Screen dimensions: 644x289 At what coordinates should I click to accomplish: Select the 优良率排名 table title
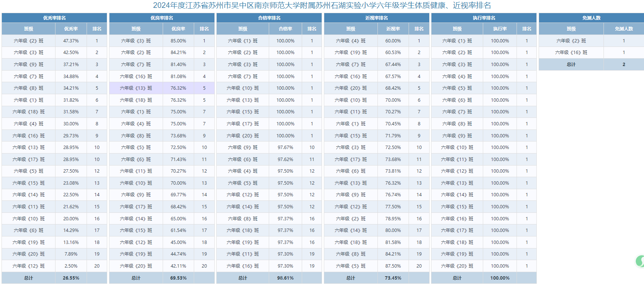pos(162,18)
